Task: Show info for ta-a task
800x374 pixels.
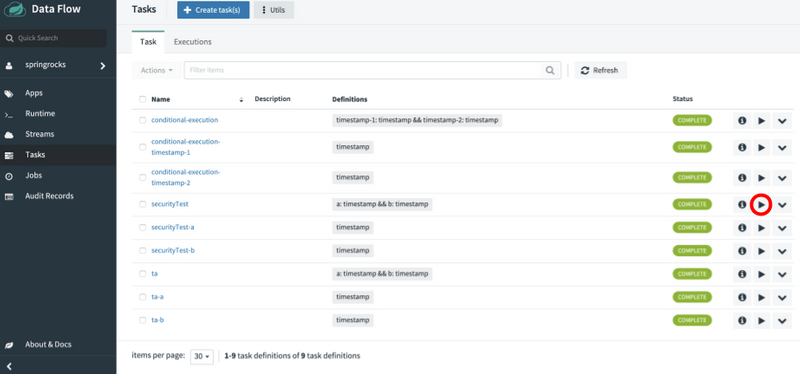Action: [x=742, y=297]
